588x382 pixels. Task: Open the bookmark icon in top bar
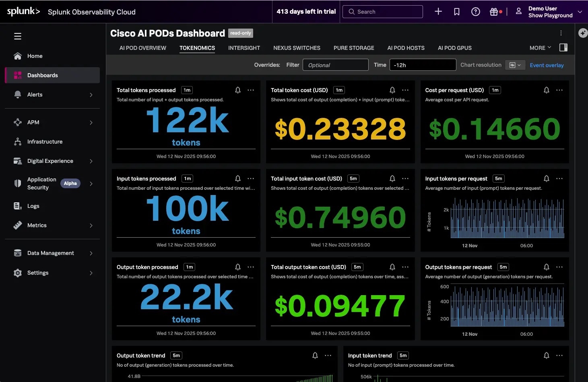click(x=457, y=12)
